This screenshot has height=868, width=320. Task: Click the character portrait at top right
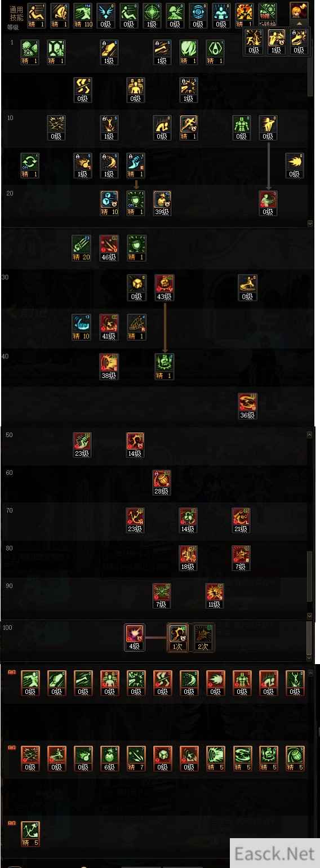(299, 11)
